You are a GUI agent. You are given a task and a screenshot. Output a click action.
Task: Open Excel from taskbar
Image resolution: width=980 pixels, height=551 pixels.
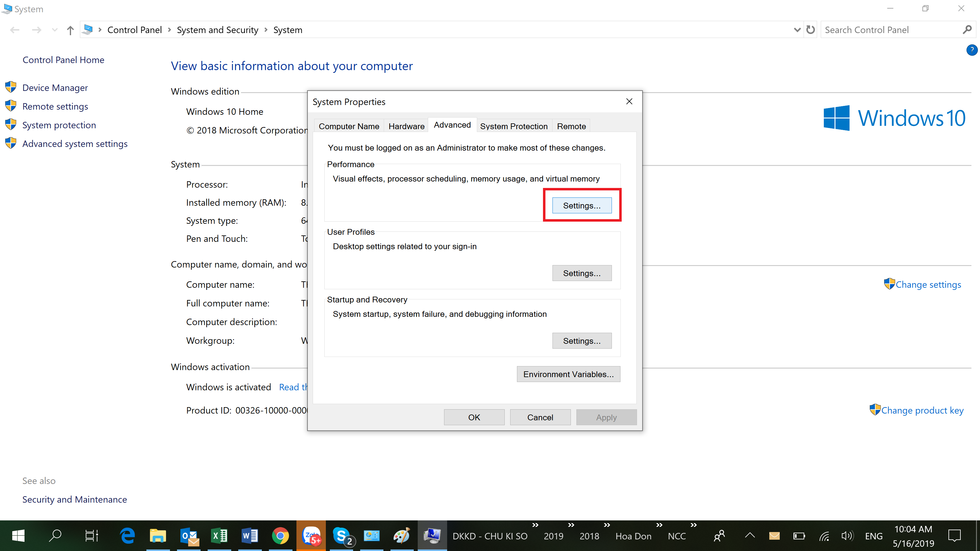coord(220,536)
